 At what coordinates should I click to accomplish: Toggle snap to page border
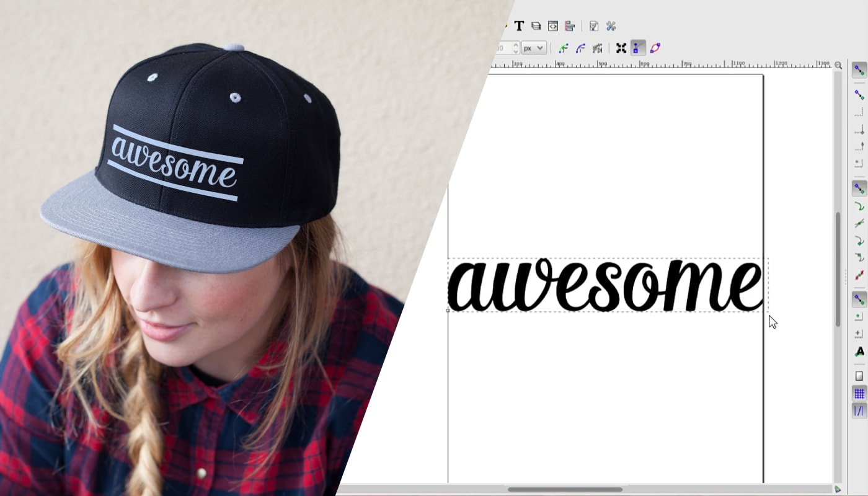[x=859, y=376]
